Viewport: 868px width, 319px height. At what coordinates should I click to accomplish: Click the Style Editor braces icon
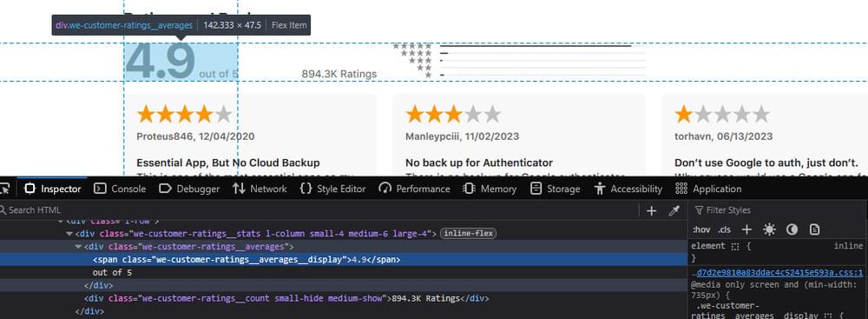click(306, 189)
